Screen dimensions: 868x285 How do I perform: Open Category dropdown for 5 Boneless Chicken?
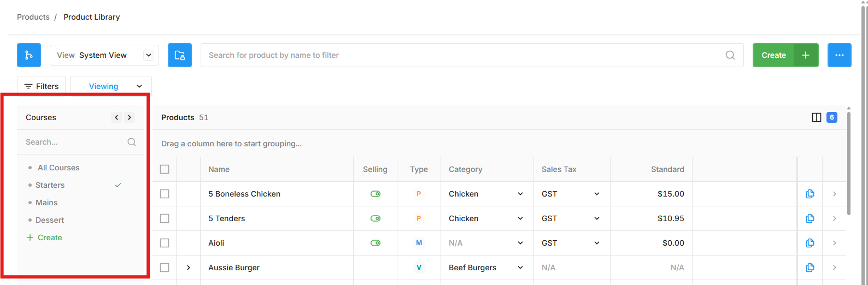click(486, 194)
